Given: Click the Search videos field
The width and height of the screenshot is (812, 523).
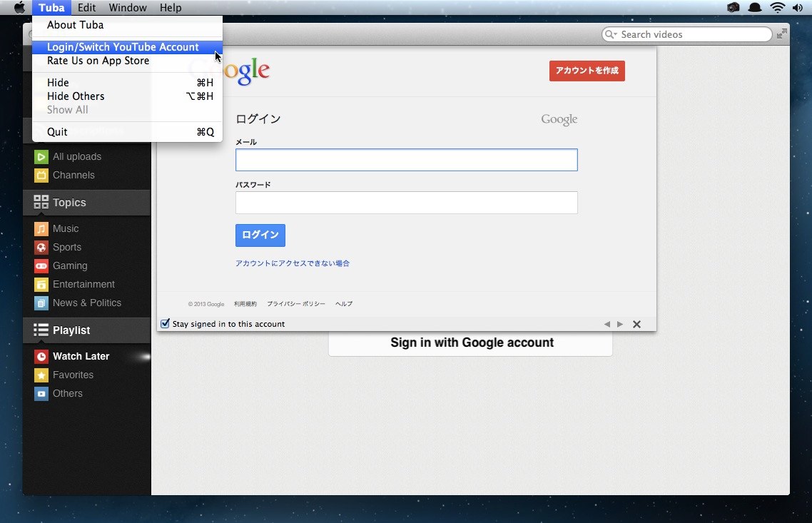Looking at the screenshot, I should (x=686, y=34).
